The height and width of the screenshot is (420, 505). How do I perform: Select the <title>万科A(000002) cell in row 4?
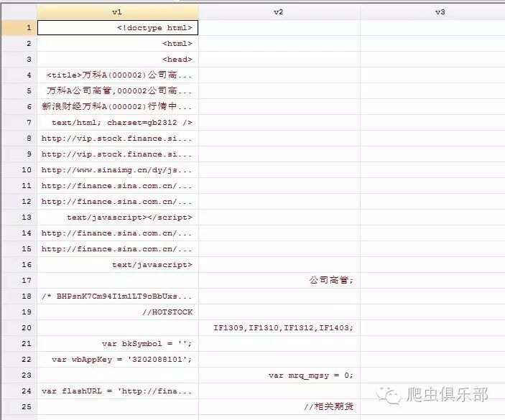118,75
